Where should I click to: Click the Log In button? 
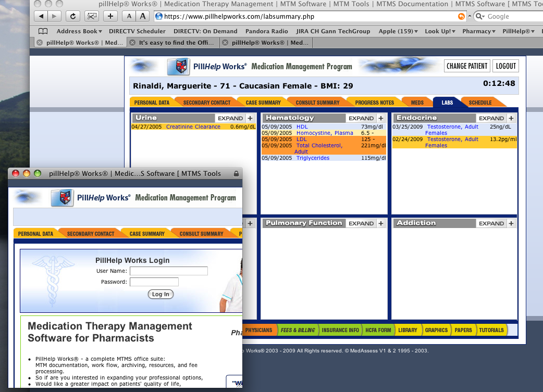click(x=161, y=294)
